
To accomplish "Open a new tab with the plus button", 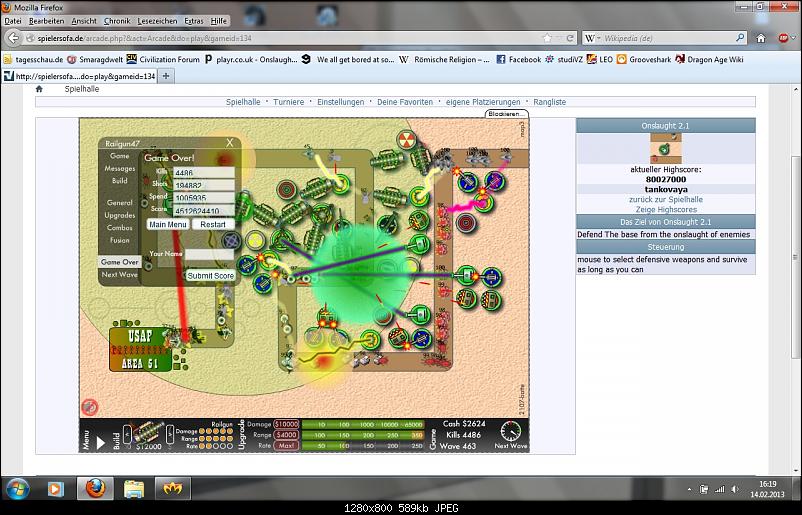I will (x=166, y=76).
